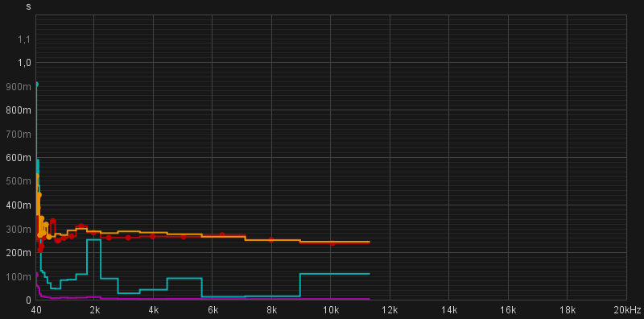Click the 14k frequency axis label

coord(449,309)
